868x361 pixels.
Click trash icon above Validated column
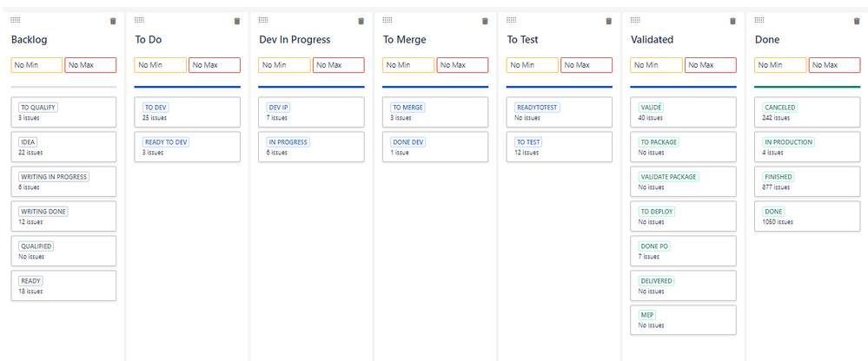coord(733,21)
